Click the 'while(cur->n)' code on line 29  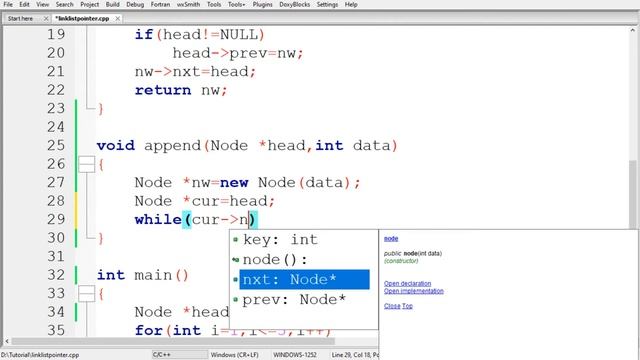[195, 220]
